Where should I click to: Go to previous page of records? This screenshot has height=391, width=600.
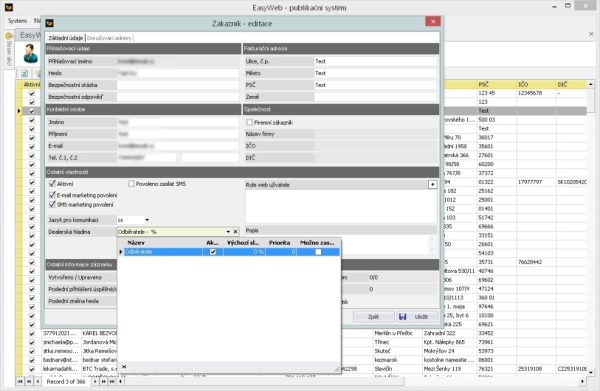click(x=29, y=381)
